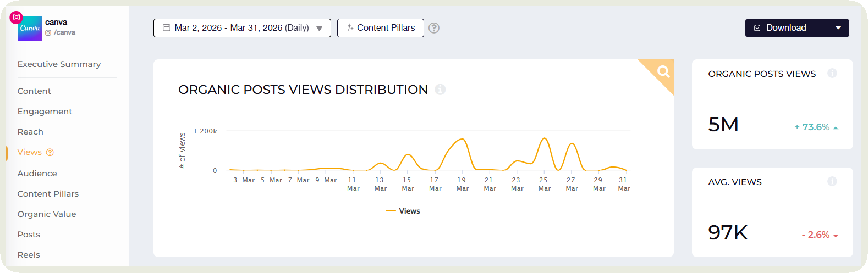Click the - 2.6% decline indicator
Viewport: 868px width, 273px height.
pos(820,235)
